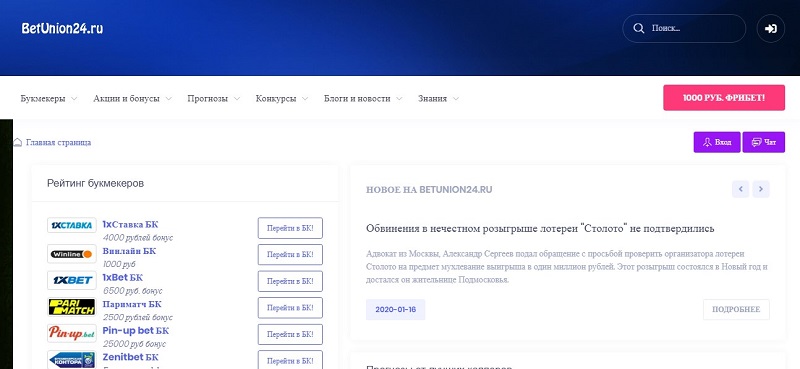Click the home icon in breadcrumb
Image resolution: width=800 pixels, height=369 pixels.
(x=17, y=142)
